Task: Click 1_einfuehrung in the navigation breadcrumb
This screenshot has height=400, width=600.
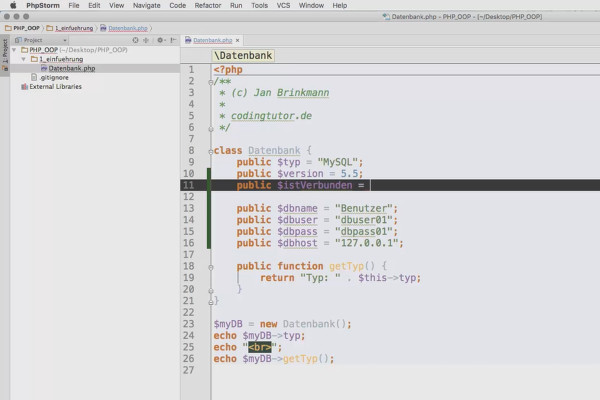Action: (x=70, y=28)
